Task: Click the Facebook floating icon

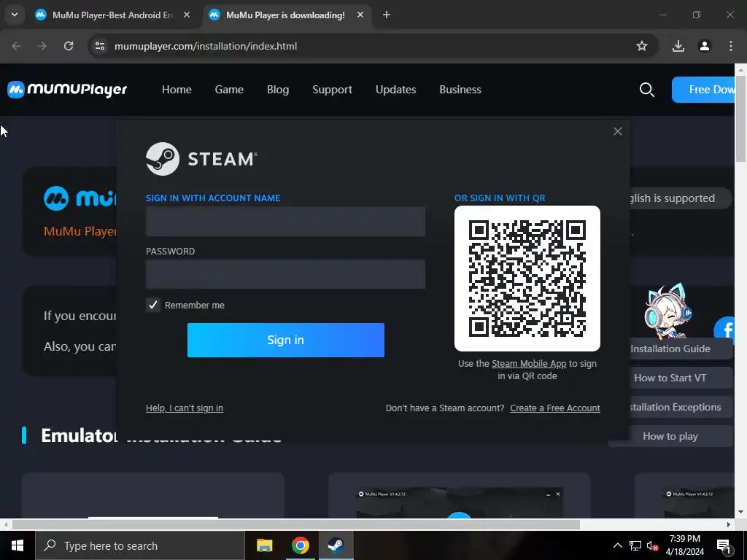Action: (x=724, y=330)
